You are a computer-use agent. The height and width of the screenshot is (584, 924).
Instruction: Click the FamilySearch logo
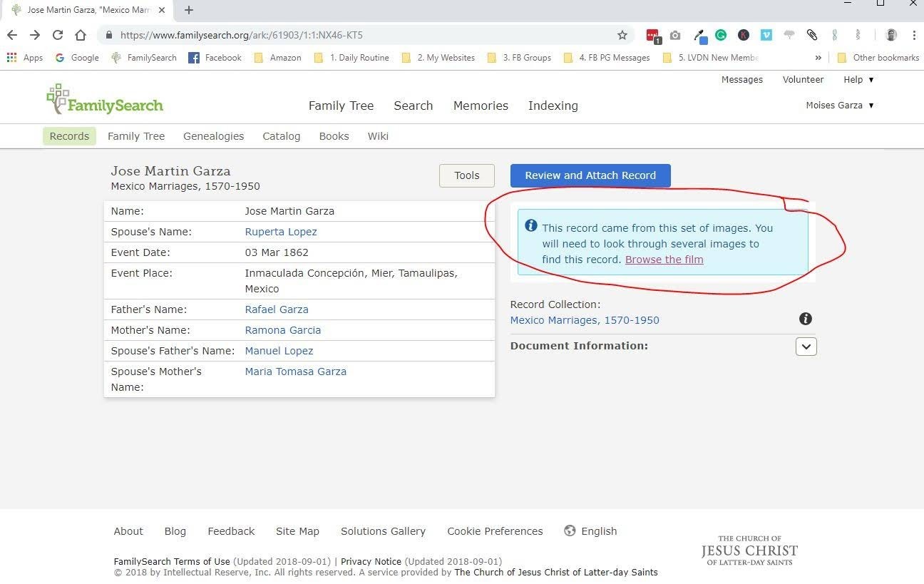tap(105, 100)
